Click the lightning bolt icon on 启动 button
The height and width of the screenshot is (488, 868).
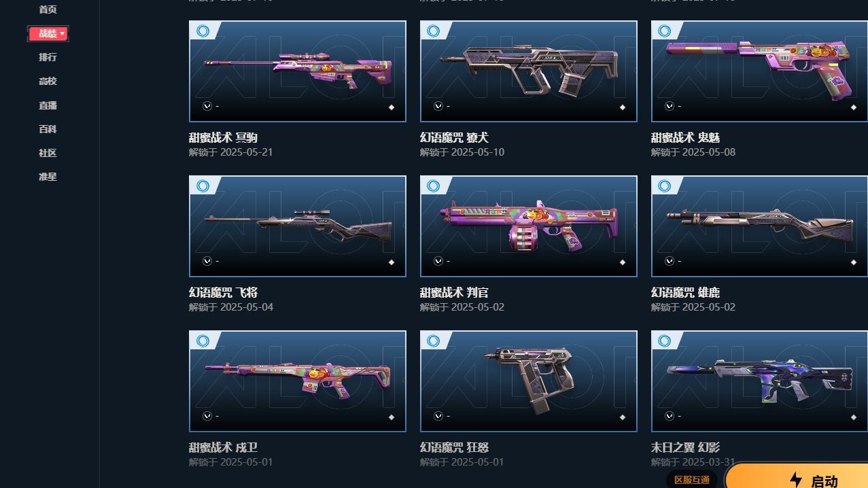pos(796,480)
